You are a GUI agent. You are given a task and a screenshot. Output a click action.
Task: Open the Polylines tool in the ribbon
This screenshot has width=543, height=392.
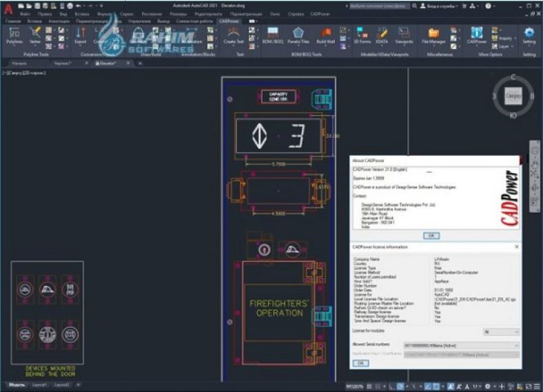pyautogui.click(x=14, y=34)
